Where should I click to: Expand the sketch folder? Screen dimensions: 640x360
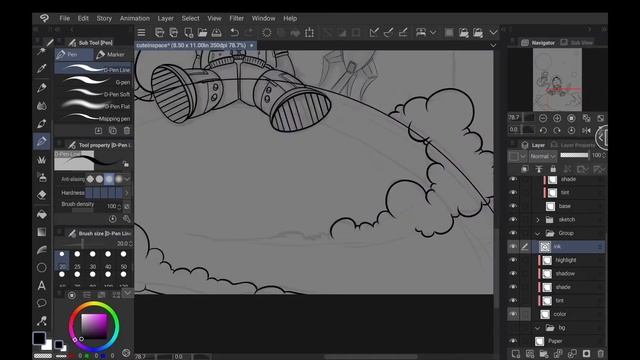[538, 220]
